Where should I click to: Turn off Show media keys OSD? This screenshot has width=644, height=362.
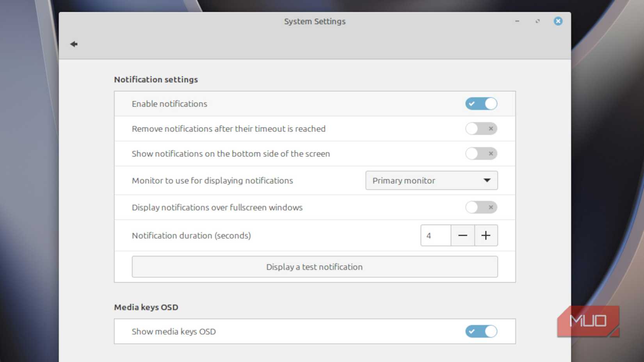[x=481, y=332]
